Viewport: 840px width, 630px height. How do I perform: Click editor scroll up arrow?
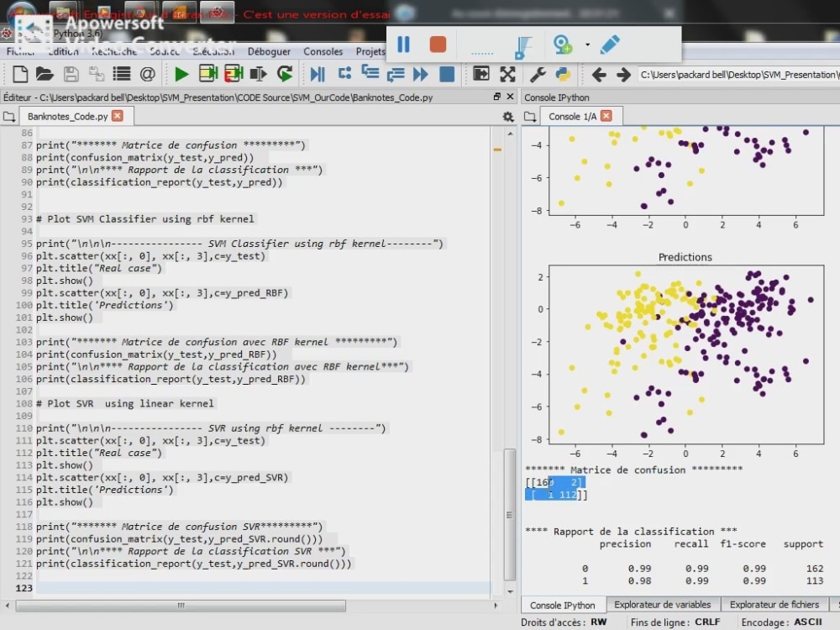pyautogui.click(x=510, y=134)
